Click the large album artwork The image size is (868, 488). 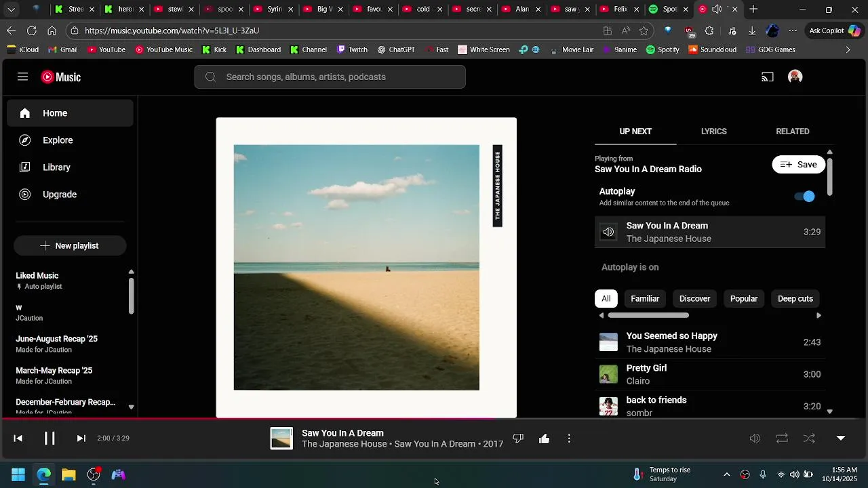coord(366,268)
